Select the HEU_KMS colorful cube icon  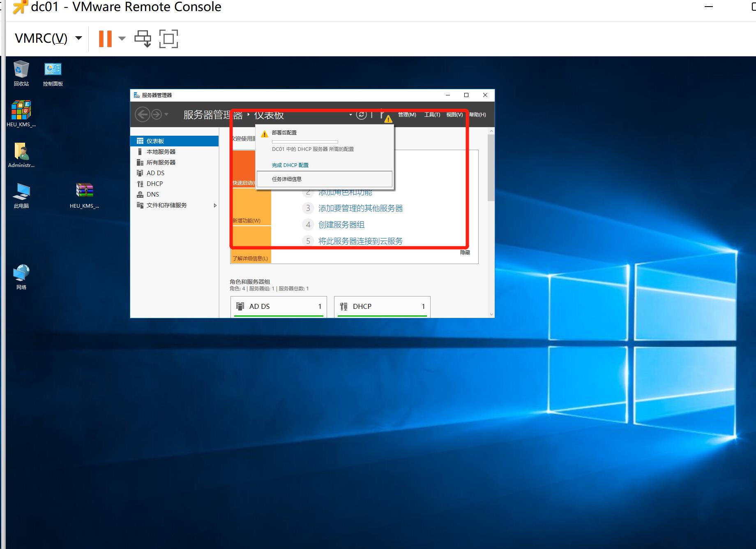click(x=21, y=114)
